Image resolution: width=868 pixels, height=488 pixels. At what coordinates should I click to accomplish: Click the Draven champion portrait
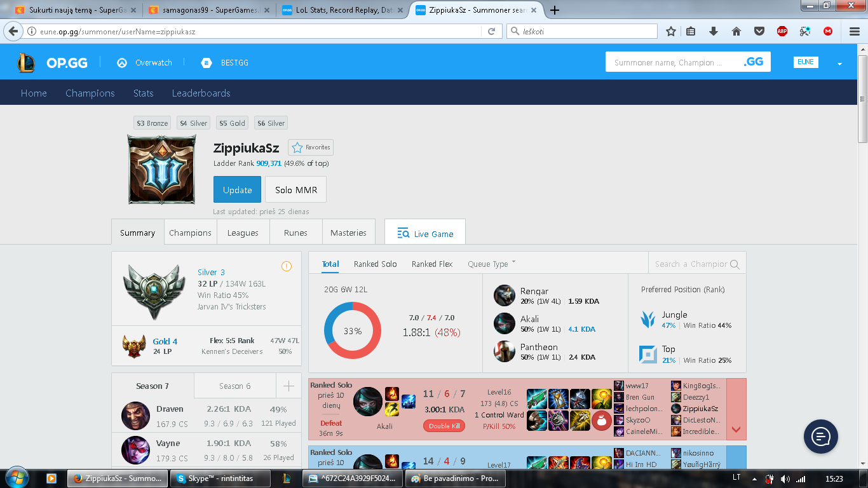pyautogui.click(x=135, y=416)
